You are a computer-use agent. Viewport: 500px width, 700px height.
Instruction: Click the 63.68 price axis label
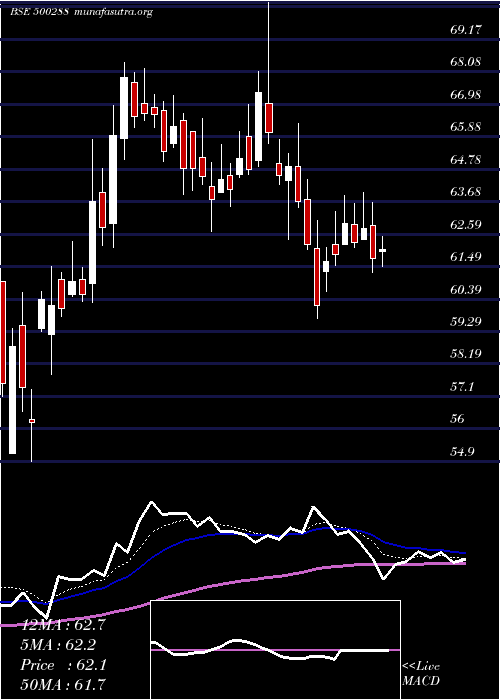coord(466,192)
